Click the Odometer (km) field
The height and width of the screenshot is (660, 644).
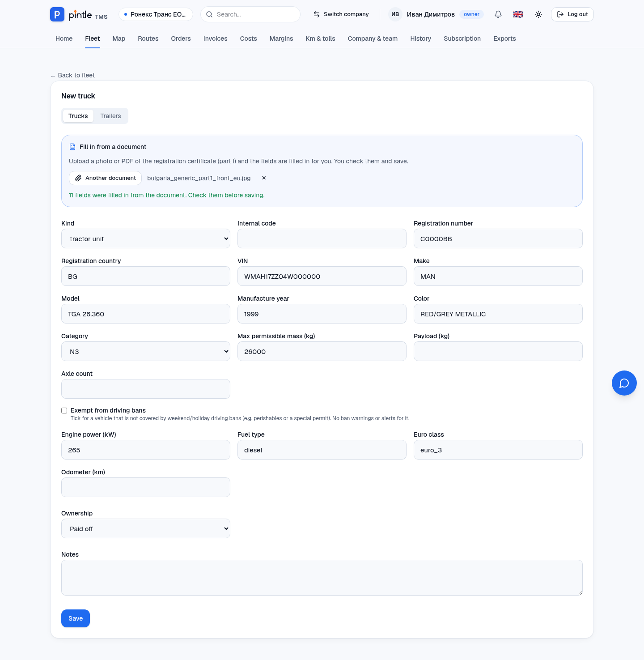[146, 487]
